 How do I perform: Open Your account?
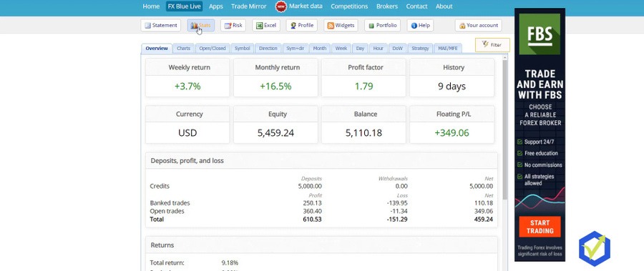coord(479,26)
